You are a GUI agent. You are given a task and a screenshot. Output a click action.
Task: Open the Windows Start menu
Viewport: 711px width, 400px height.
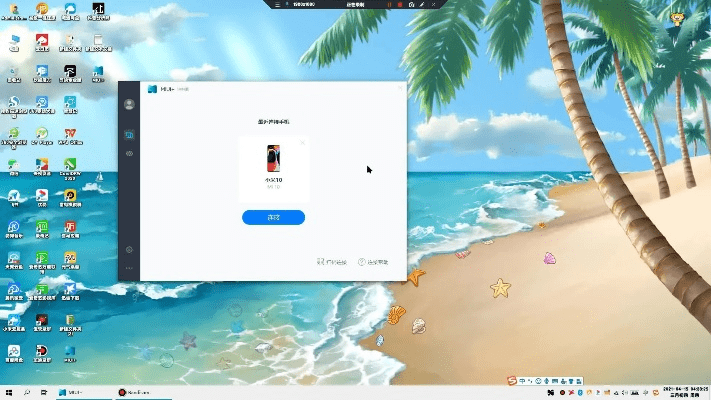coord(9,391)
